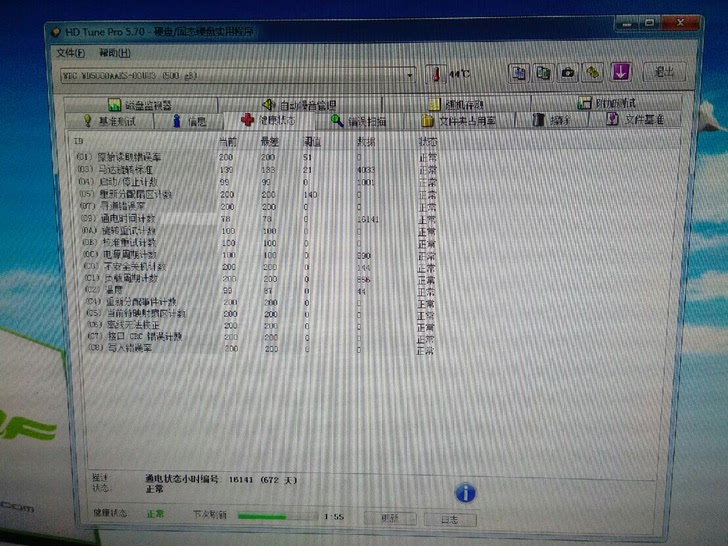Click the 更新 update button
Screen dimensions: 728x546
[390, 518]
